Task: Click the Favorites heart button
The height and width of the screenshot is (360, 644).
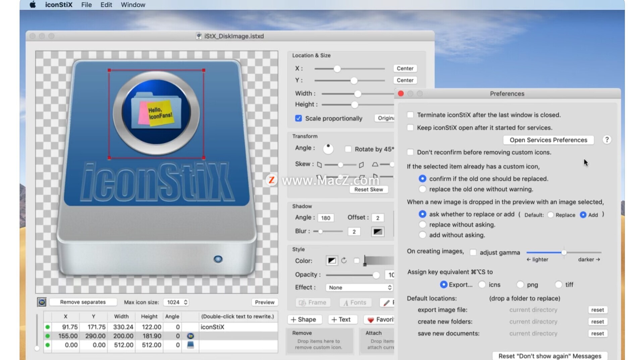Action: (379, 319)
